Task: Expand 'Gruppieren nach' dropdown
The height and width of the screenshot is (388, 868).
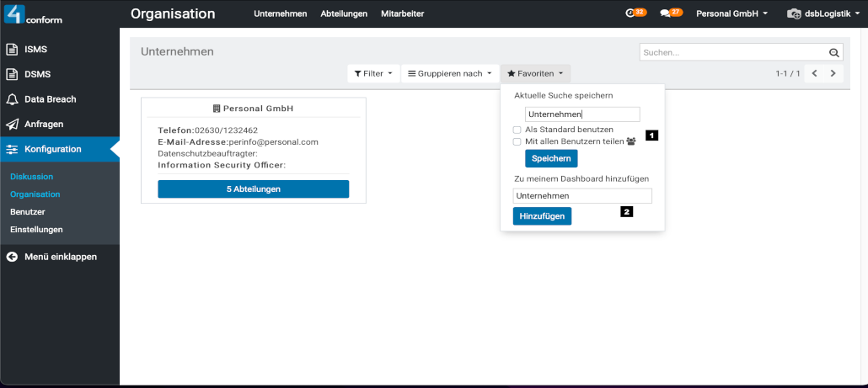Action: [450, 74]
